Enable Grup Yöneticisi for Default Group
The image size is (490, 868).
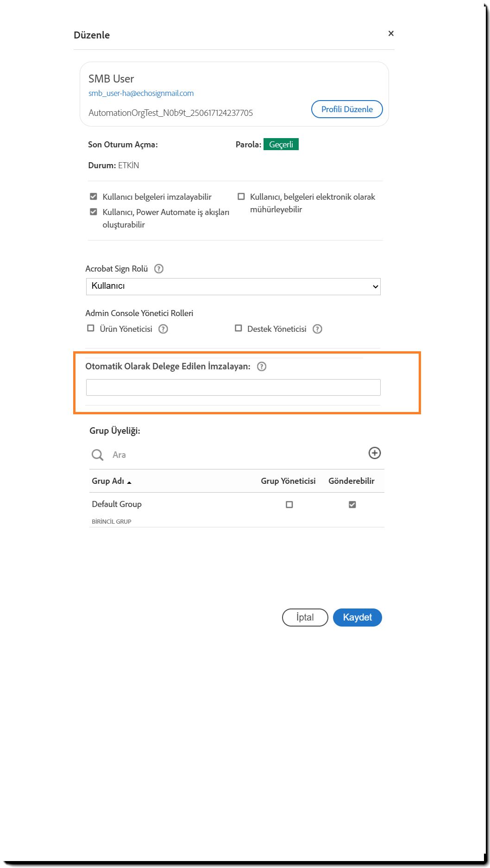click(289, 504)
